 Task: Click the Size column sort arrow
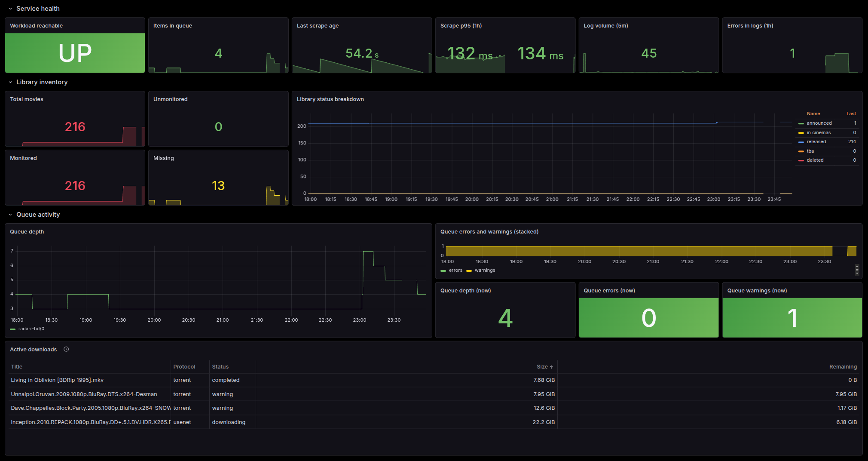tap(551, 367)
